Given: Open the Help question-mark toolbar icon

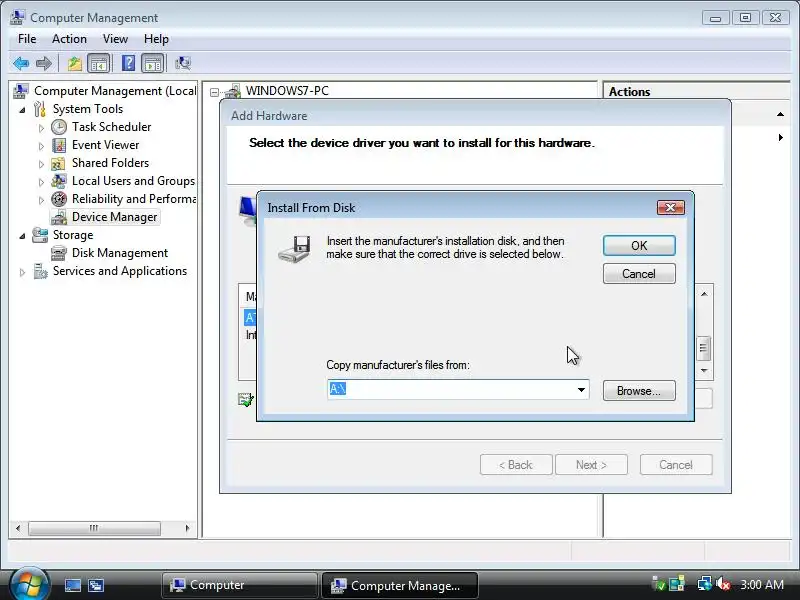Looking at the screenshot, I should coord(129,63).
